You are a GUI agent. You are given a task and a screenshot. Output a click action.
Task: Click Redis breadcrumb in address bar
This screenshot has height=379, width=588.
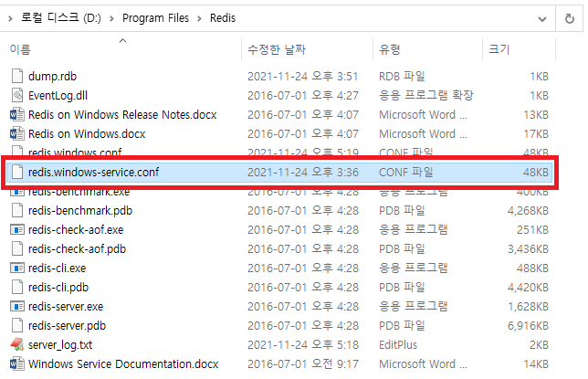(223, 18)
